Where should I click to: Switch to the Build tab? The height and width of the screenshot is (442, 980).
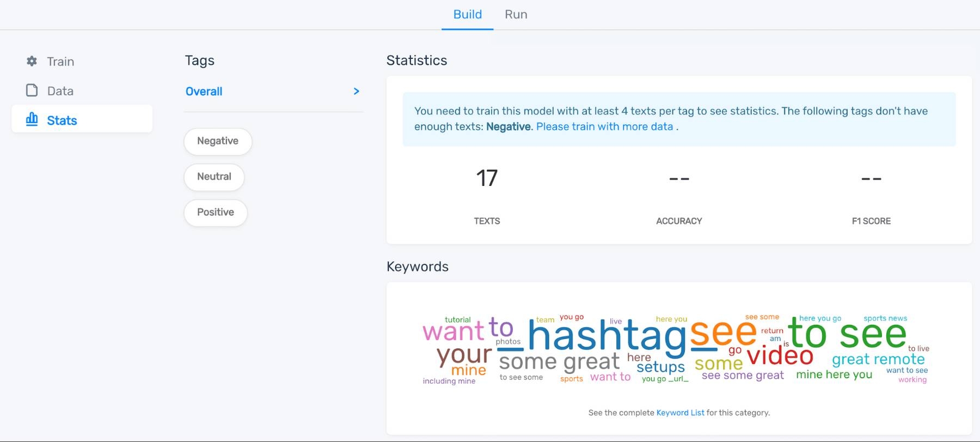point(467,15)
